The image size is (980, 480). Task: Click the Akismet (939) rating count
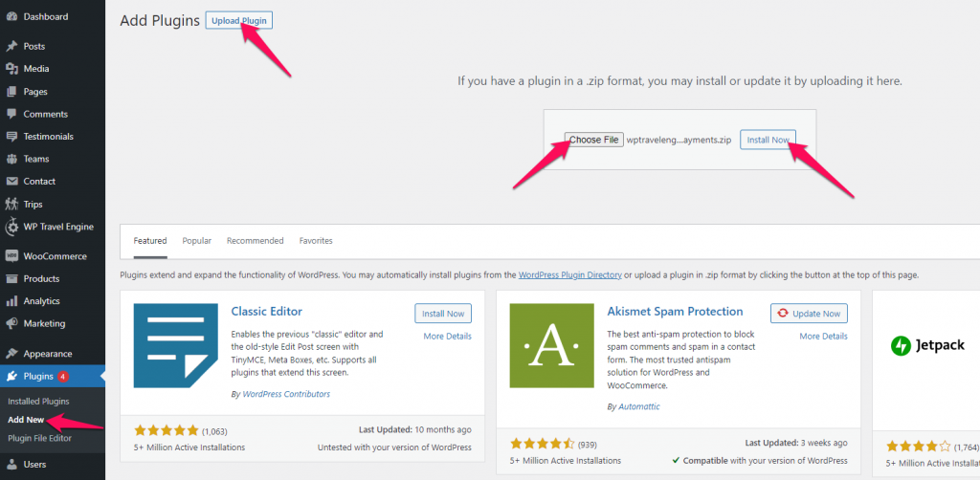[x=588, y=445]
